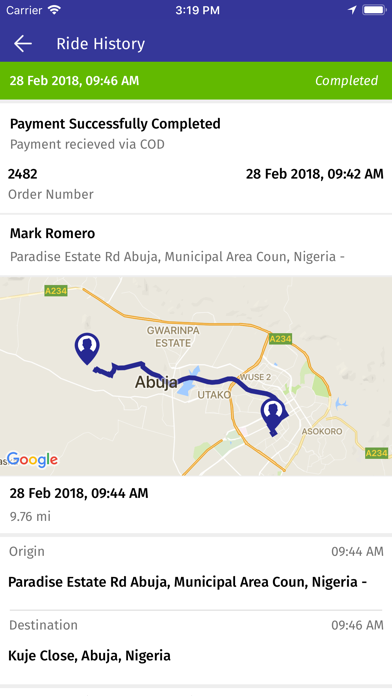392x696 pixels.
Task: Tap the Google logo on map
Action: 32,459
